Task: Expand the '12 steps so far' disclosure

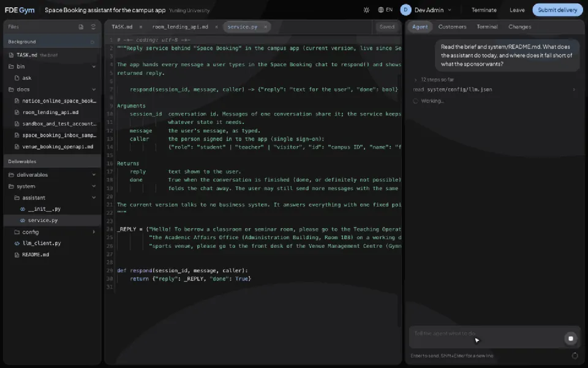Action: coord(434,80)
